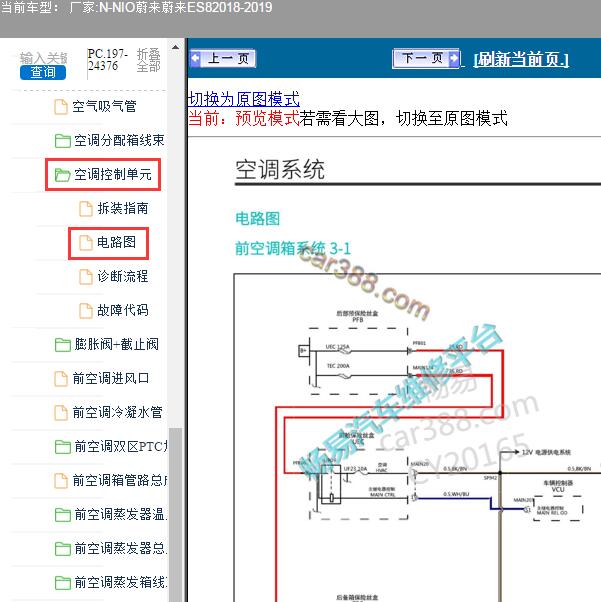Open the 前空调进风口 entry
601x602 pixels.
click(x=111, y=378)
